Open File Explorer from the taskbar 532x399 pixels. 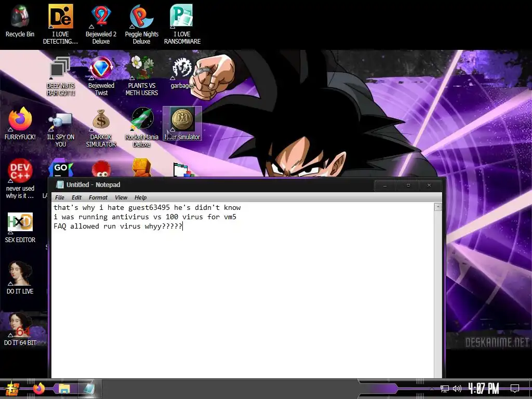point(64,389)
